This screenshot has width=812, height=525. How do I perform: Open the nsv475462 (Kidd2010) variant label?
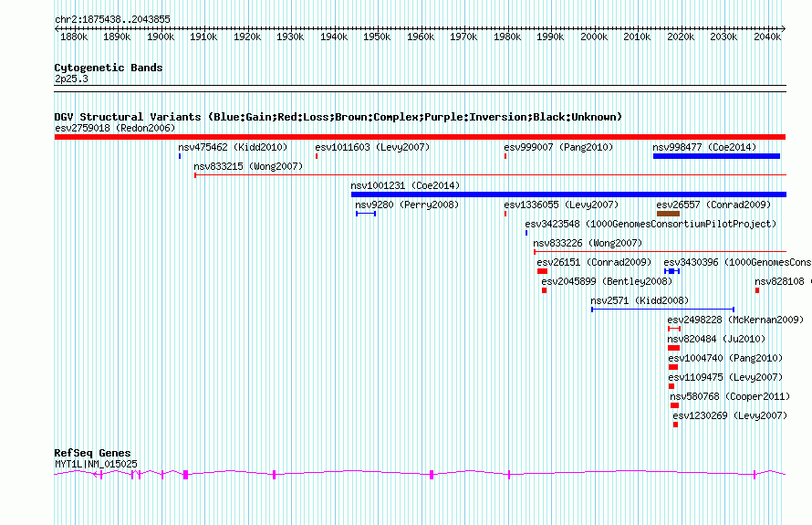[x=233, y=147]
